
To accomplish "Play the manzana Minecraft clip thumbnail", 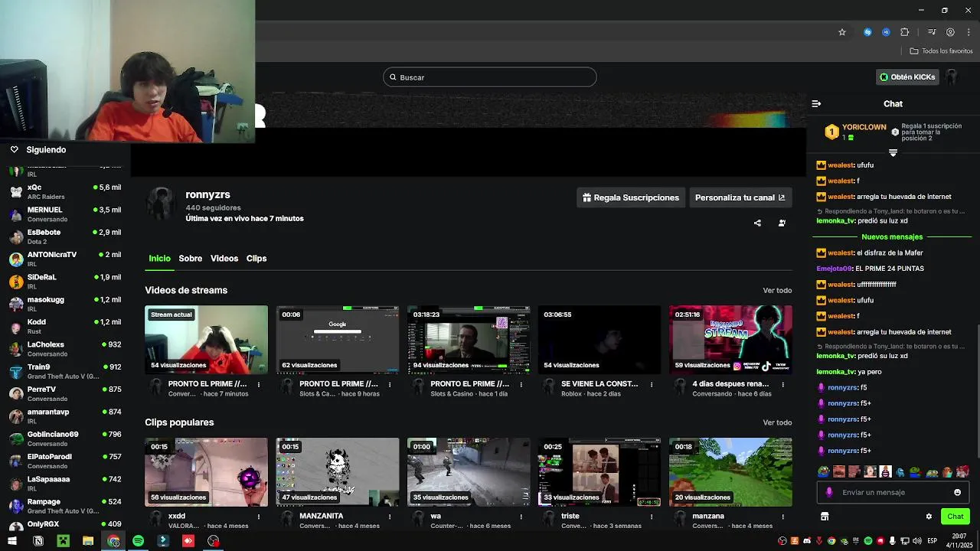I will 730,472.
